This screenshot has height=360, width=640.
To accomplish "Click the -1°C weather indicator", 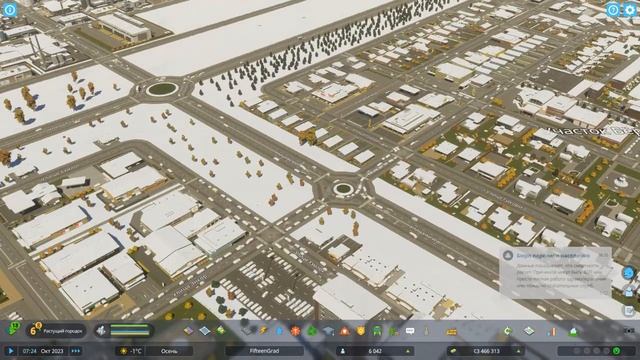I will click(x=131, y=351).
